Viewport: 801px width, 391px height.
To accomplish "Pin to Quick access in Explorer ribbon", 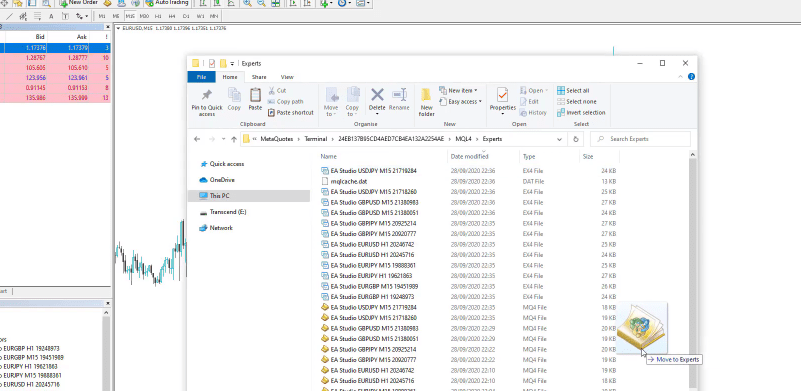I will pyautogui.click(x=207, y=102).
